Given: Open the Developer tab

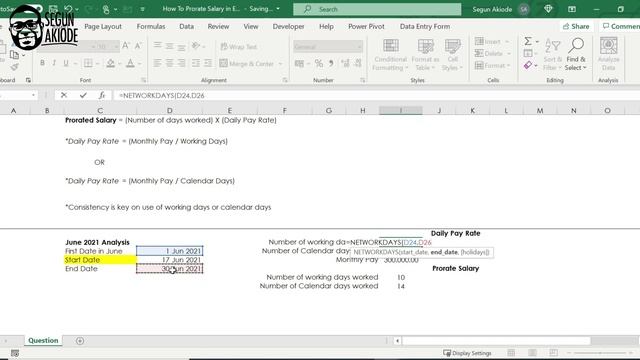Looking at the screenshot, I should 288,26.
